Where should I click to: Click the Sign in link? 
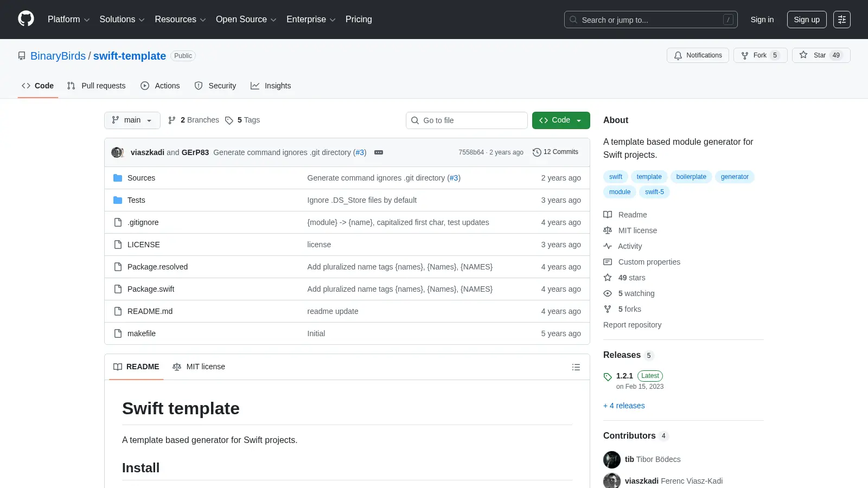[x=762, y=20]
